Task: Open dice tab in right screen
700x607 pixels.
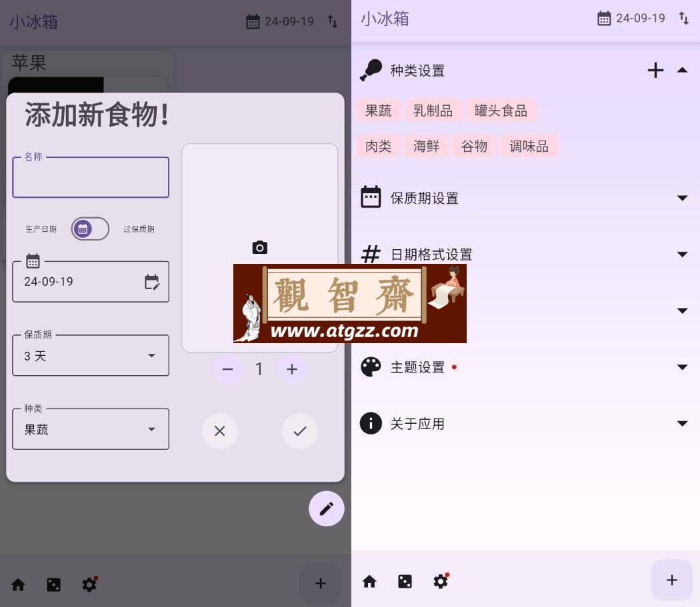Action: coord(405,581)
